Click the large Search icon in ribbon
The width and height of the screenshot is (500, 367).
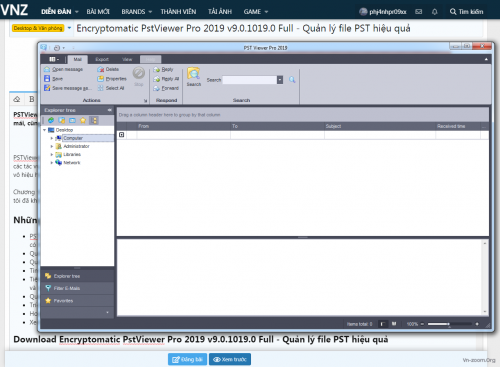193,74
